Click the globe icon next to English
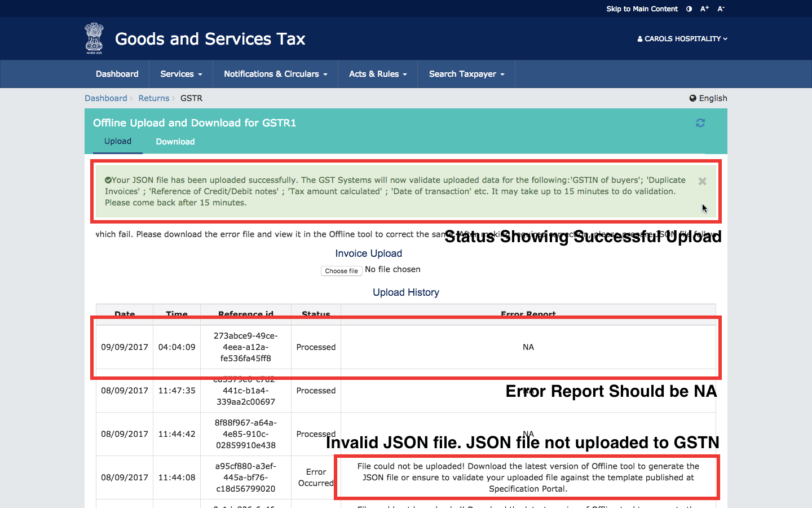The width and height of the screenshot is (812, 508). (692, 98)
